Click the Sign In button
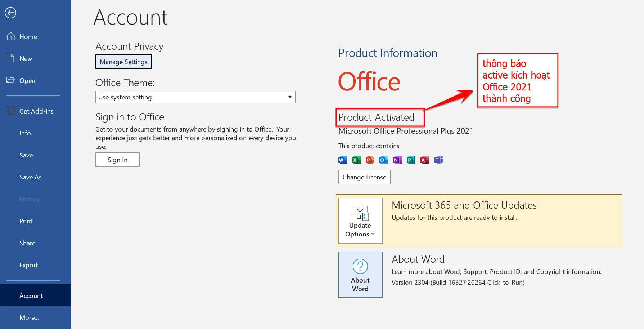 pyautogui.click(x=117, y=160)
